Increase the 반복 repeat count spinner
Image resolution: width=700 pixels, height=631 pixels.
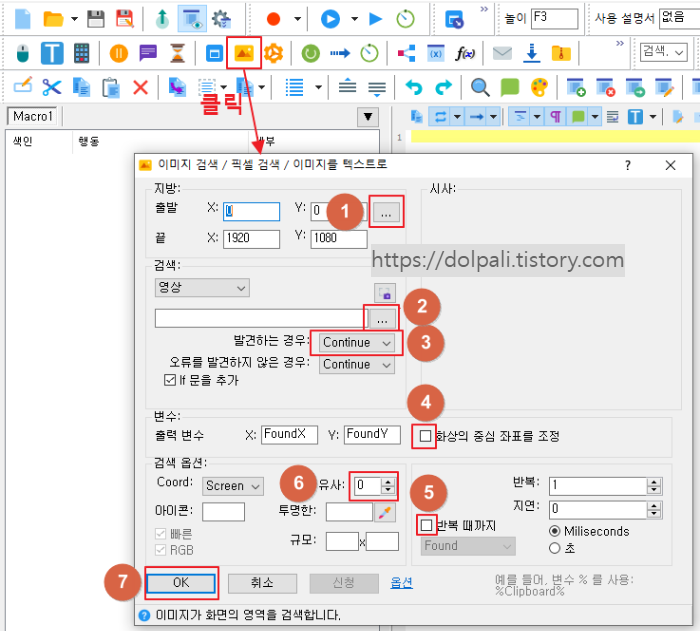pos(654,481)
